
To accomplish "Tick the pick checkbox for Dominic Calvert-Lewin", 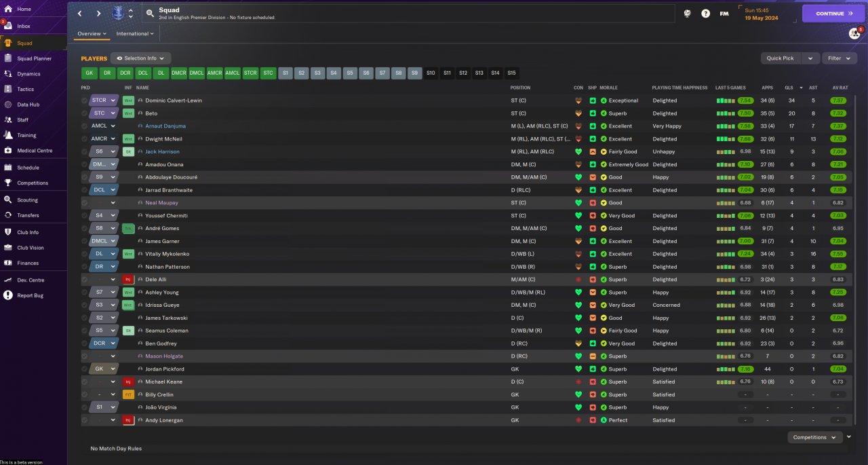I will [x=85, y=100].
